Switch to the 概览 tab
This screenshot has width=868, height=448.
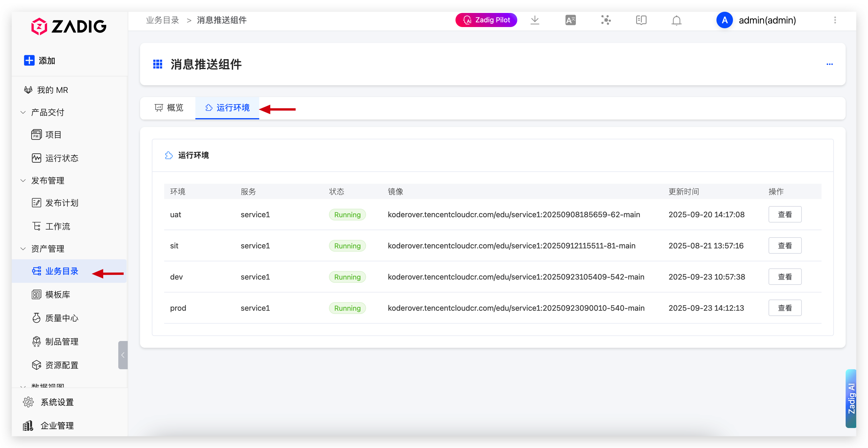coord(169,108)
